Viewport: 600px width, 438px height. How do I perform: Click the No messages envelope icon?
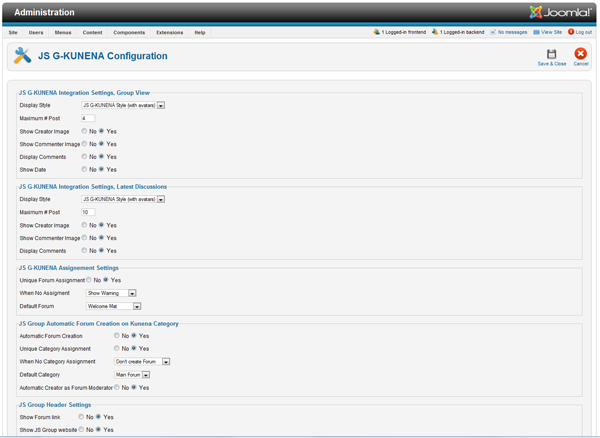coord(494,32)
